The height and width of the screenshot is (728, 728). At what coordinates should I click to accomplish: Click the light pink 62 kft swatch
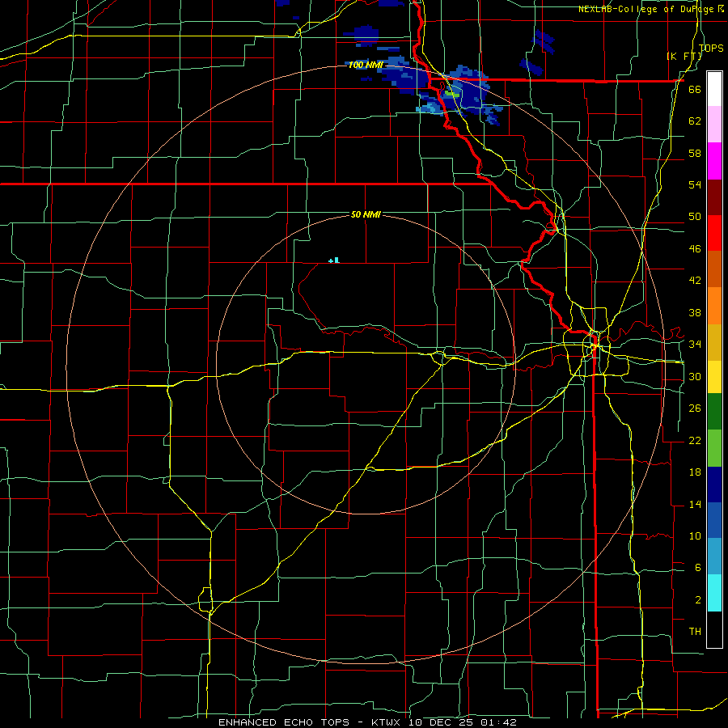(x=714, y=125)
